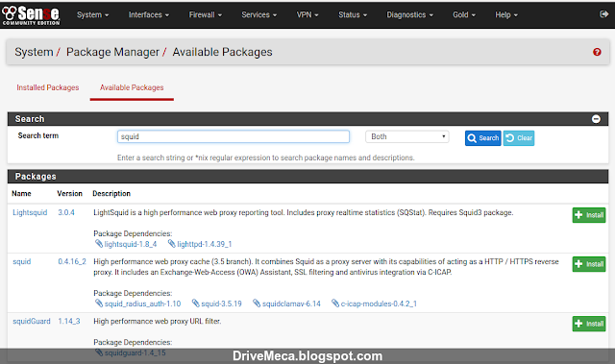Open the Help menu
The height and width of the screenshot is (364, 615).
pos(506,15)
